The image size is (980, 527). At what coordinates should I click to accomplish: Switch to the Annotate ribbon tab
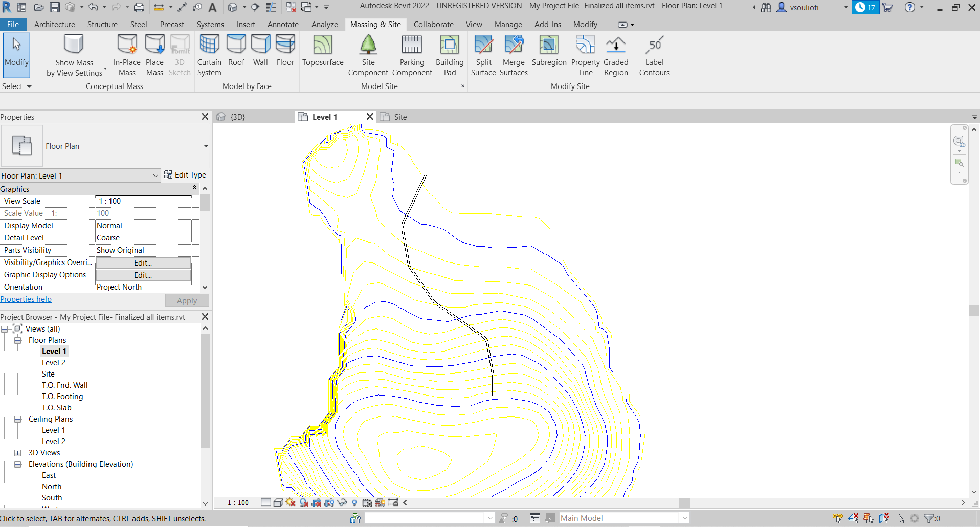283,25
